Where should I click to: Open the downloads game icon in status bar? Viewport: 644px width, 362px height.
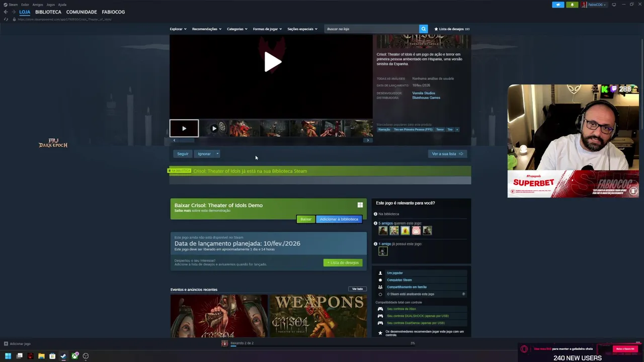[x=224, y=343]
